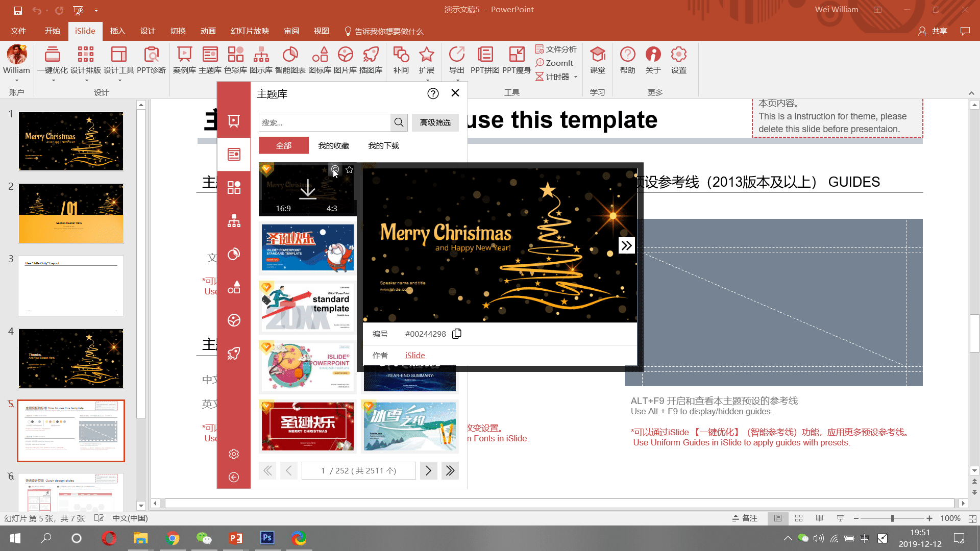The width and height of the screenshot is (980, 551).
Task: Switch to the 我的收藏 tab
Action: tap(333, 145)
